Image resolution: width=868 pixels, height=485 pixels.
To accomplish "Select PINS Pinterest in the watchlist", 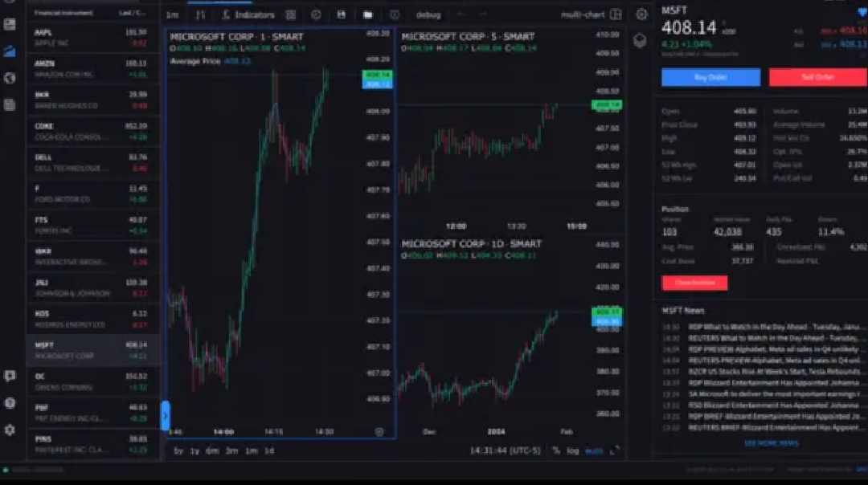I will [92, 444].
